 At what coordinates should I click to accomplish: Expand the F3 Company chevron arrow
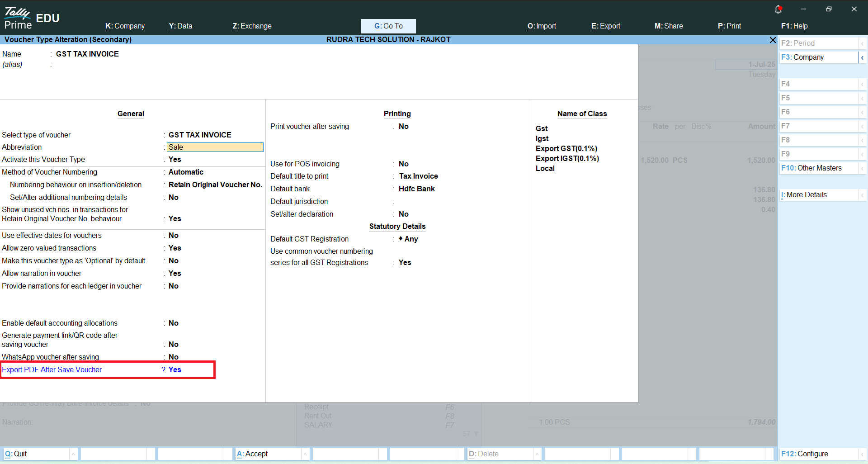click(862, 57)
